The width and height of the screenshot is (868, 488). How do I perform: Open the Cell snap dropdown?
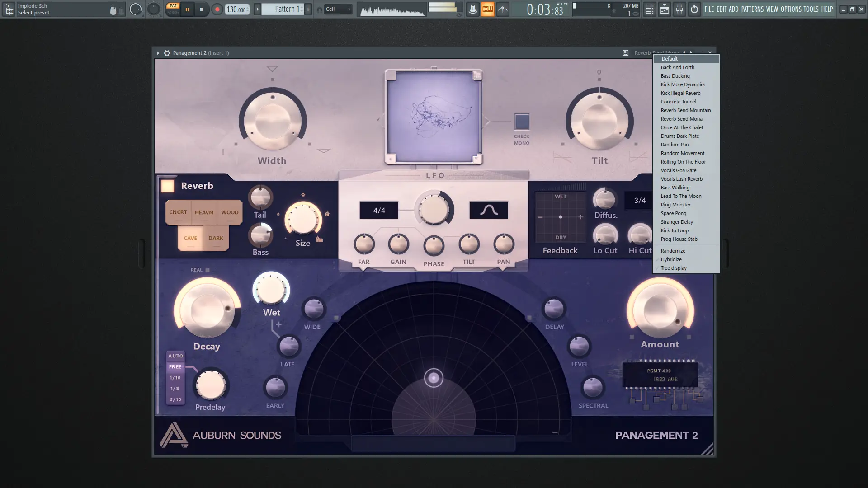338,9
